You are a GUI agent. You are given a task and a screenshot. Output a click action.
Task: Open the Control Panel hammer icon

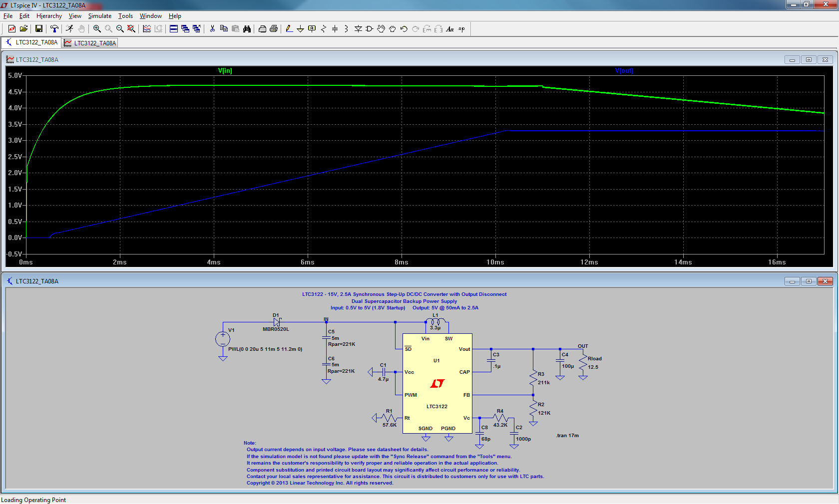click(x=54, y=29)
